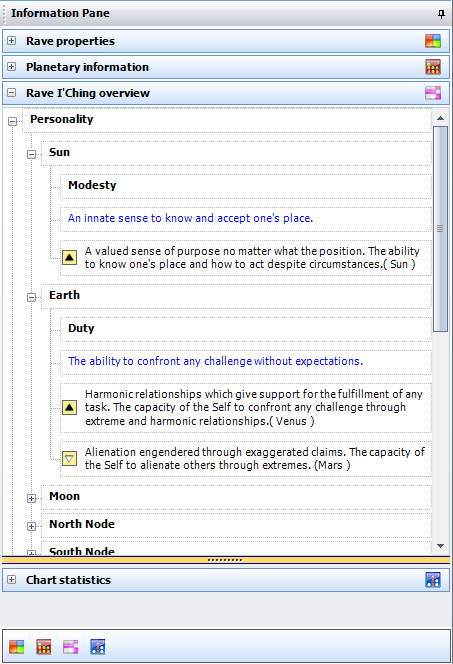Expand the North Node tree item

(x=31, y=526)
